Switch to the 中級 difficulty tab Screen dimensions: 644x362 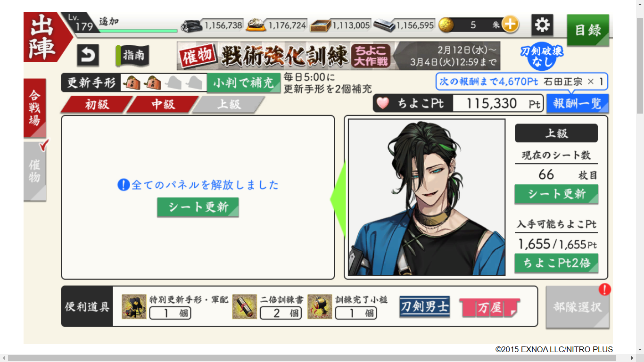point(163,104)
